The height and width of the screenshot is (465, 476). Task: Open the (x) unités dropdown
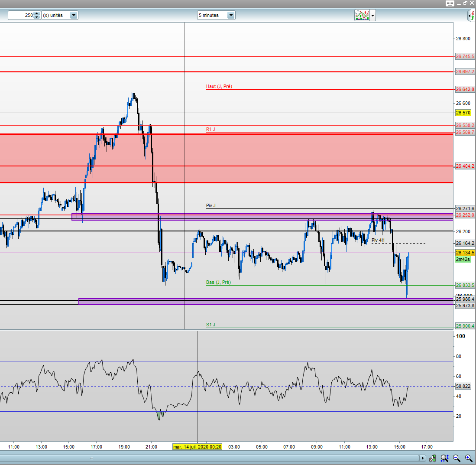click(74, 15)
